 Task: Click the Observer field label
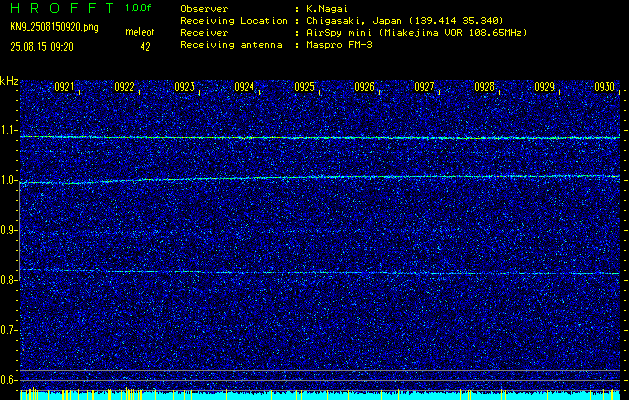pos(204,8)
